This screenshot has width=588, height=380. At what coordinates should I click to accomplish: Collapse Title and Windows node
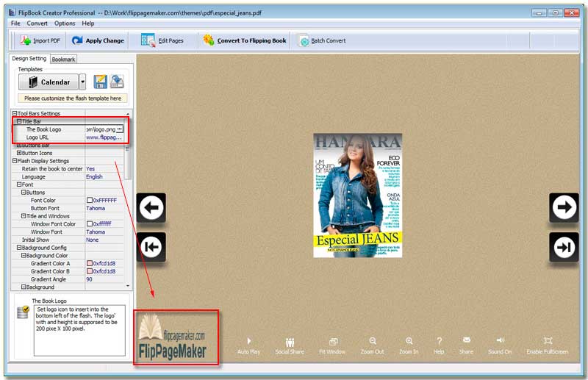click(24, 215)
